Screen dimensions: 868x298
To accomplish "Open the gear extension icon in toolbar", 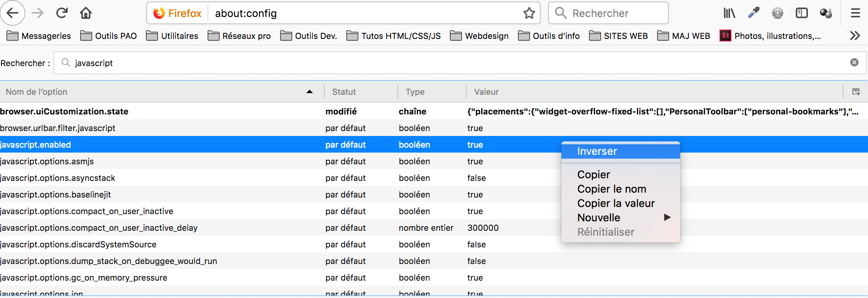I will (x=778, y=13).
